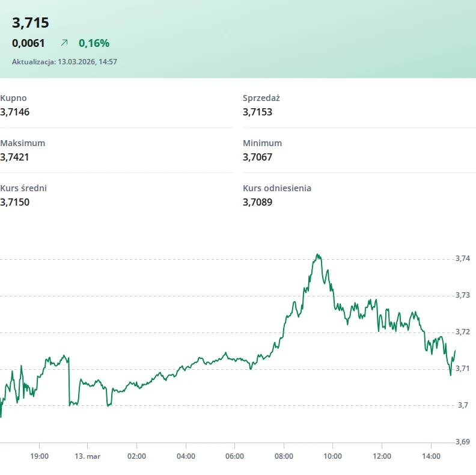Click the Minimum value 3,7067
Screen dimensions: 476x475
point(258,157)
